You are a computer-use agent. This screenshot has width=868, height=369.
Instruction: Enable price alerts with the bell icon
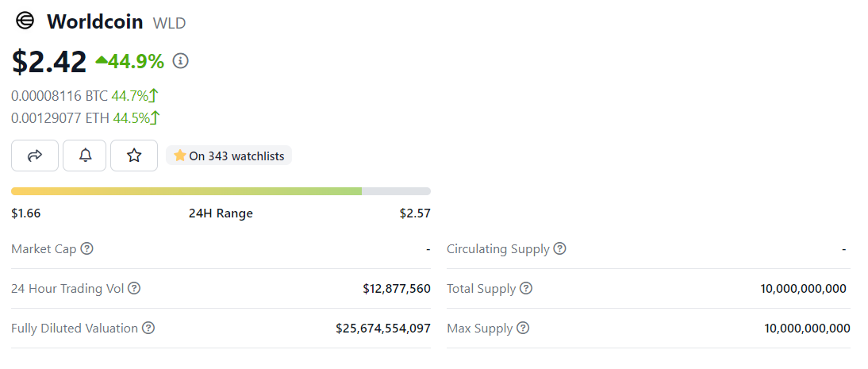click(x=86, y=156)
